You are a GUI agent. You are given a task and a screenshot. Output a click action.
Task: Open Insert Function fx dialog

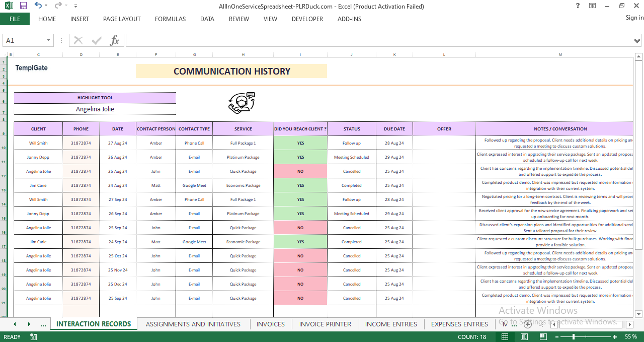click(115, 40)
